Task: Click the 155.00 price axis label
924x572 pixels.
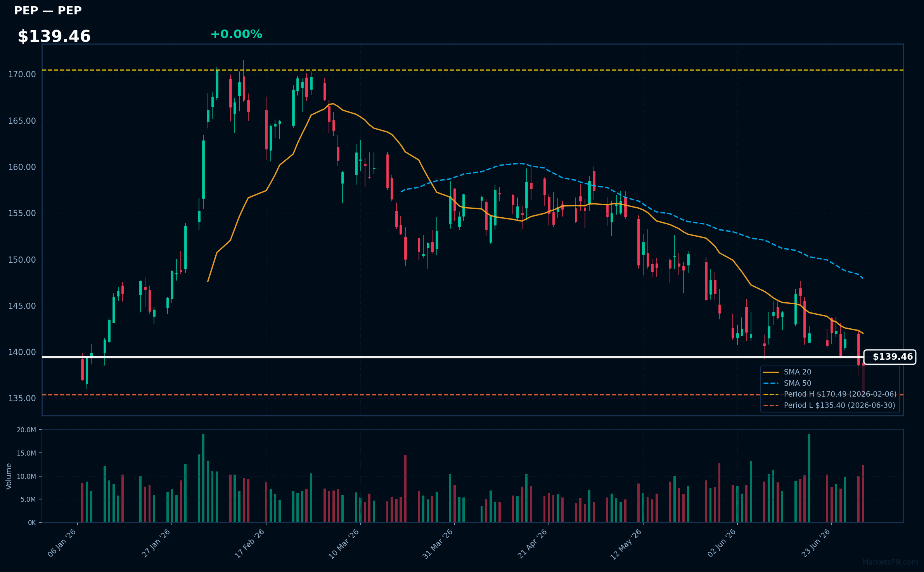Action: [x=22, y=213]
